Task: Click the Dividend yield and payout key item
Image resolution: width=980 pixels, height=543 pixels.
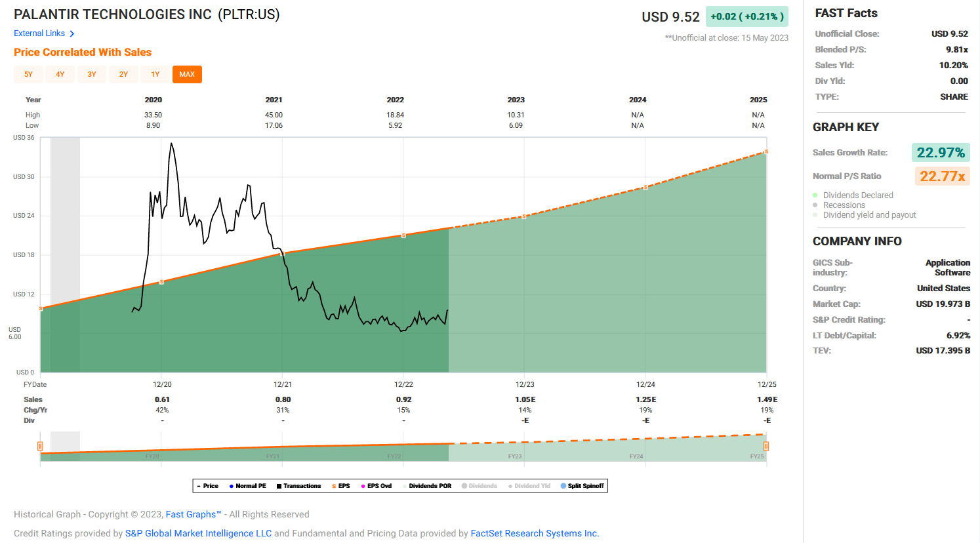Action: coord(865,215)
